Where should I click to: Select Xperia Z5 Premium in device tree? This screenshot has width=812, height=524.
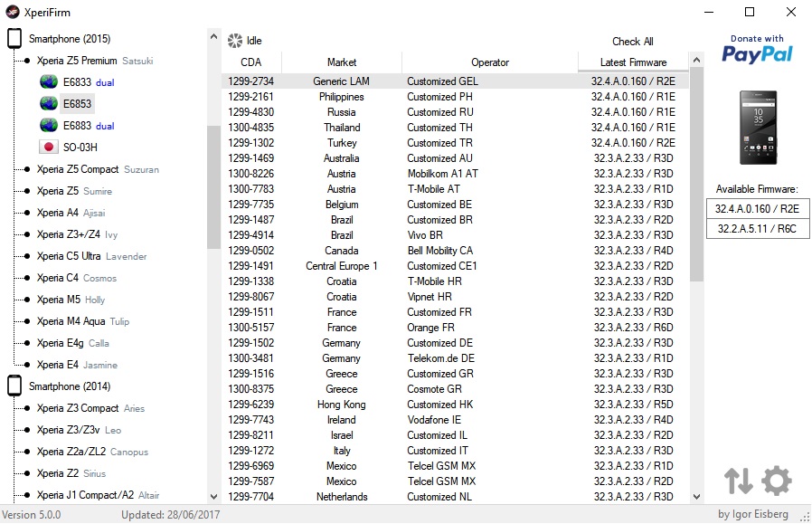[95, 61]
